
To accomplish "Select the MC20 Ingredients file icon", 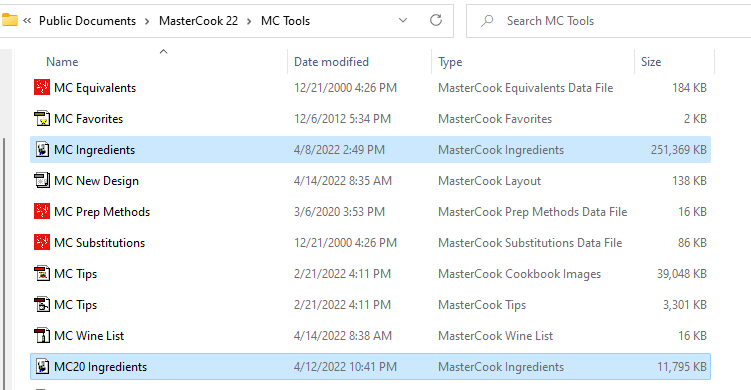I will pyautogui.click(x=42, y=367).
